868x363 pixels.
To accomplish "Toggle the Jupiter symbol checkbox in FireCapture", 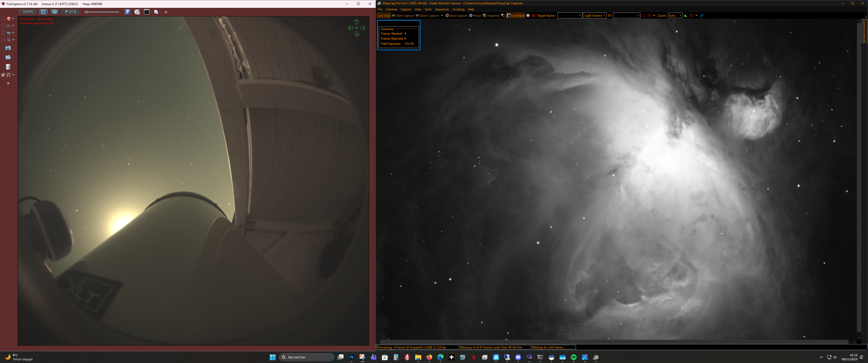I will (x=3, y=40).
